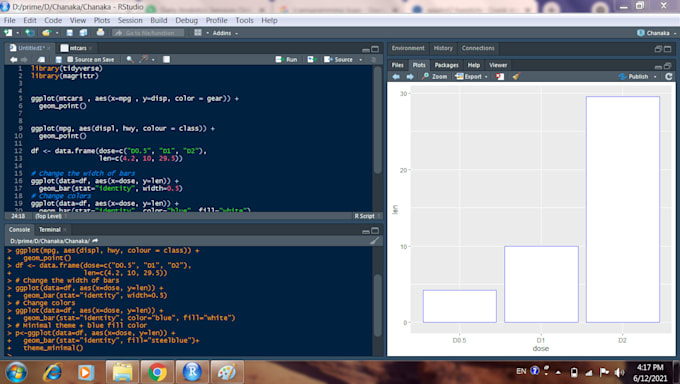
Task: Open the History tab
Action: click(443, 48)
